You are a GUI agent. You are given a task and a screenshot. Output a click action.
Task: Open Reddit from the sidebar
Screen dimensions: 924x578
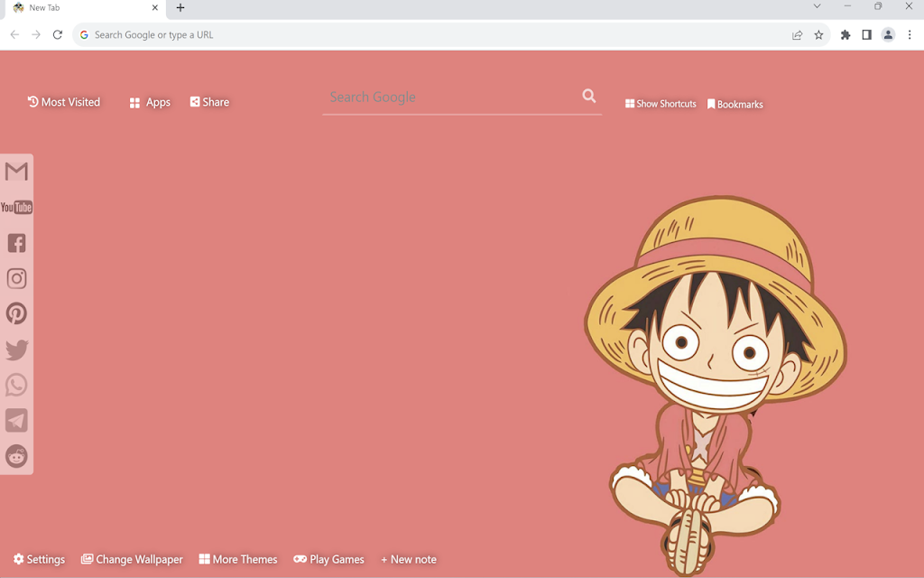[16, 456]
